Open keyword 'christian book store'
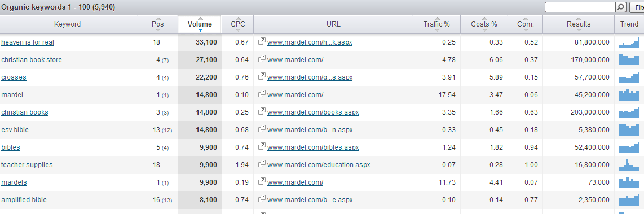Screen dimensions: 644x214 click(32, 60)
